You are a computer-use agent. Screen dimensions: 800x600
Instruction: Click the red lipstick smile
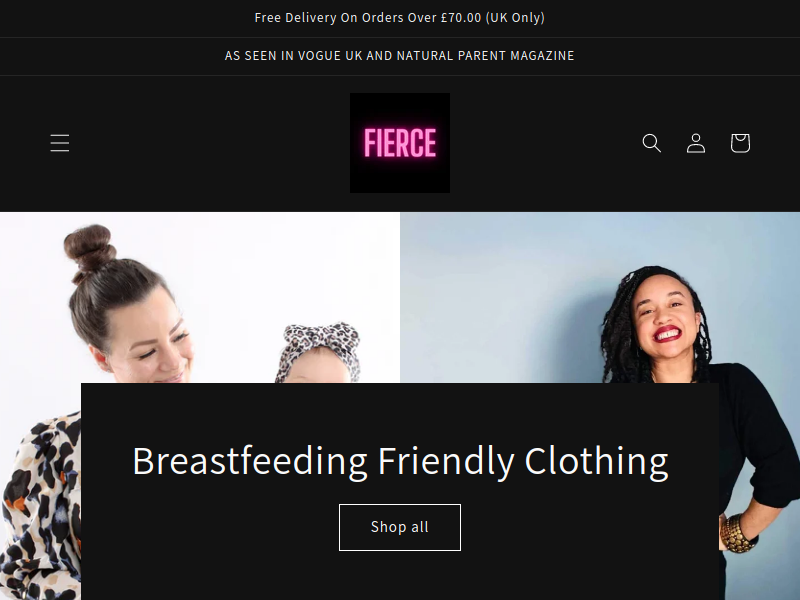coord(667,334)
